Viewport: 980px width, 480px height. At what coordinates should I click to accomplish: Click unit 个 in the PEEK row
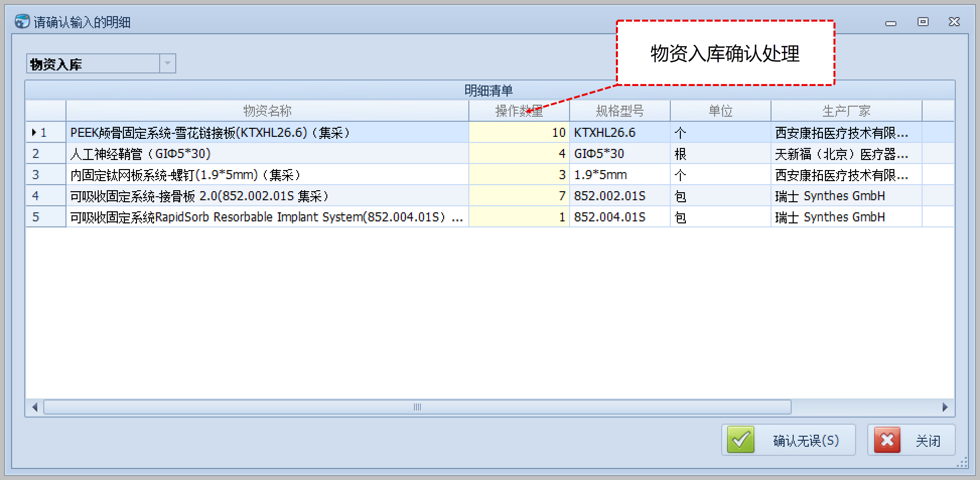point(721,132)
